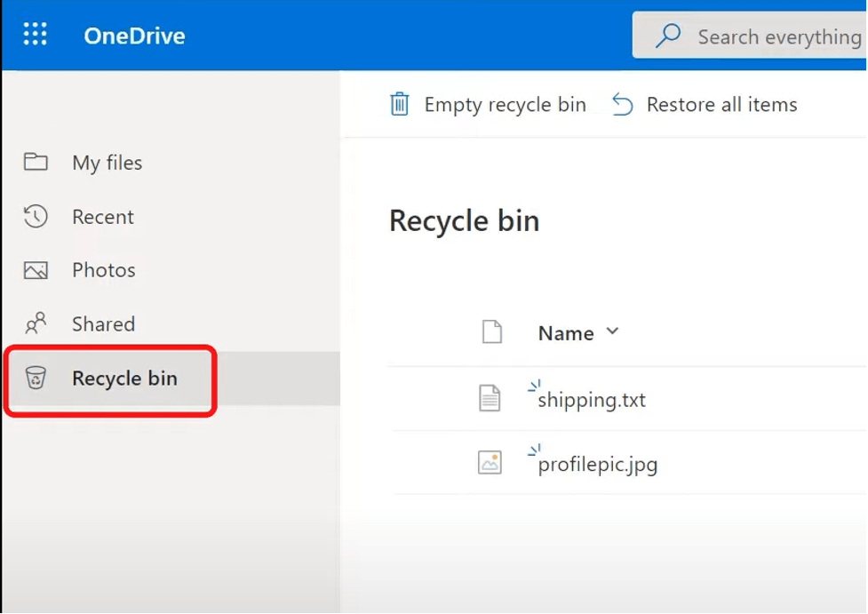Select the shipping.txt file name

(591, 399)
